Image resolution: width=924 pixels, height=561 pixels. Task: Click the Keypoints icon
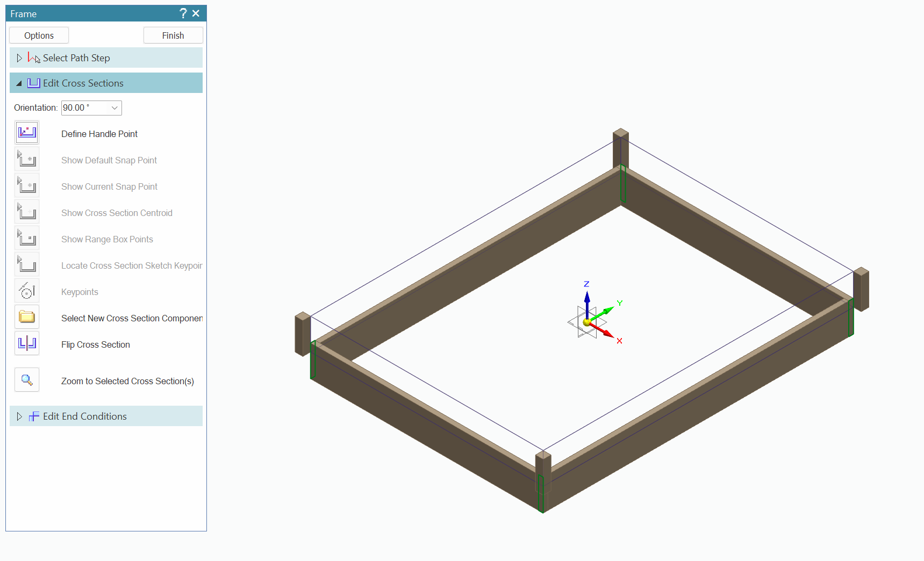click(x=27, y=291)
